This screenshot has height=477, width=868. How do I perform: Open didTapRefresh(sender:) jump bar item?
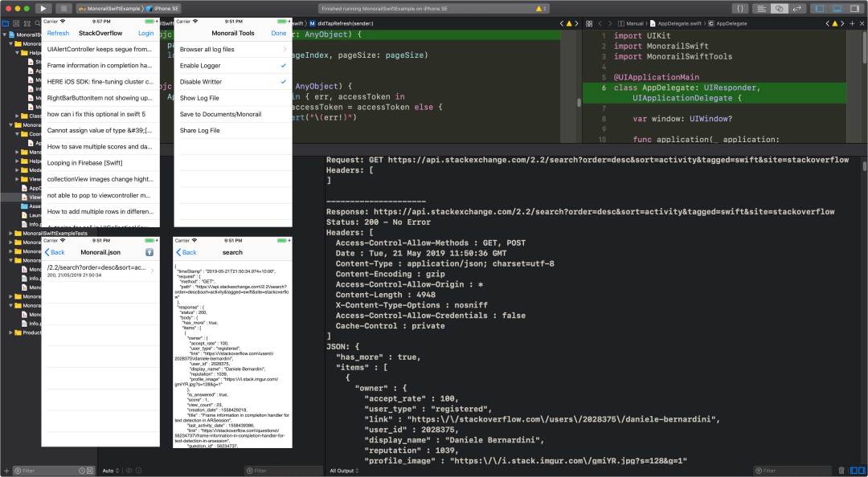tap(341, 23)
